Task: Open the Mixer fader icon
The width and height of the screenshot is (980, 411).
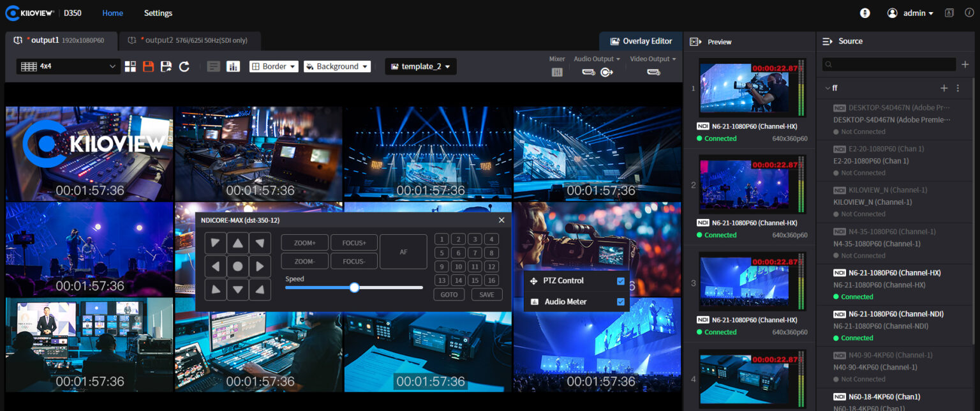Action: [557, 72]
